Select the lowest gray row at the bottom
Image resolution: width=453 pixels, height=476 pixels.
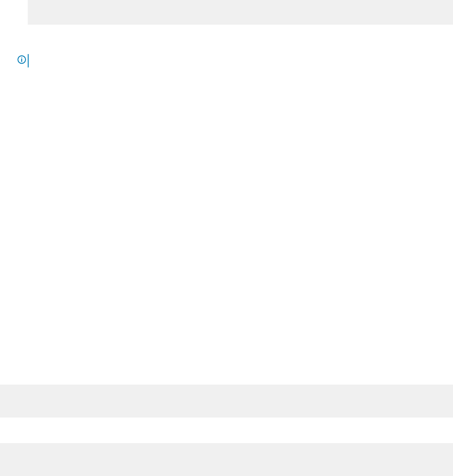coord(226,459)
